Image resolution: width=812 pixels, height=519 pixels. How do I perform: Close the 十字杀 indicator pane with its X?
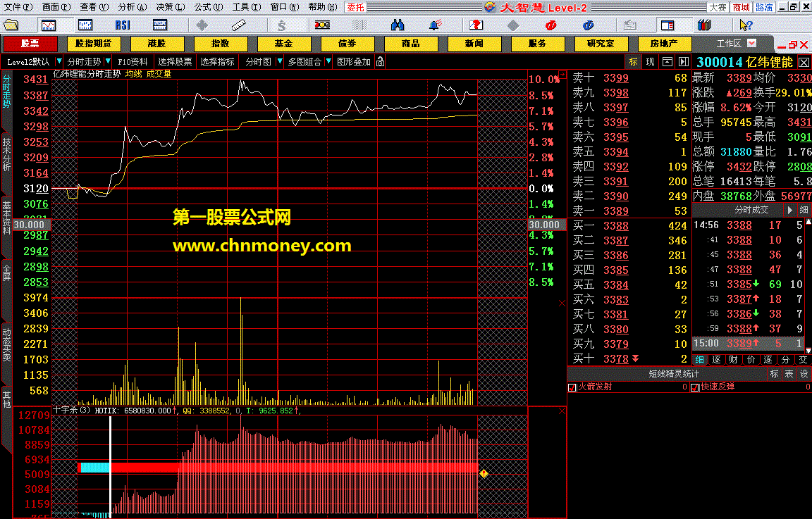click(x=562, y=411)
